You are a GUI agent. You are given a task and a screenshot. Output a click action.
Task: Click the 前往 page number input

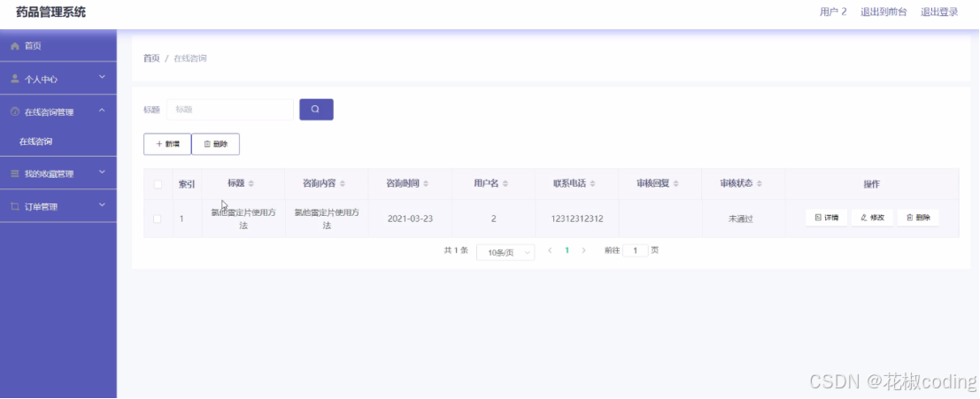pos(636,250)
